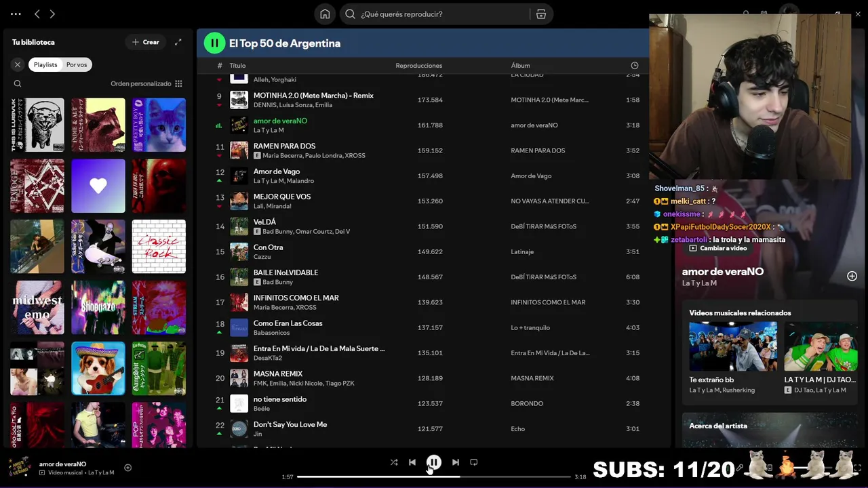Open artist link La T y La M, Malandro
Viewport: 868px width, 488px height.
click(x=283, y=181)
